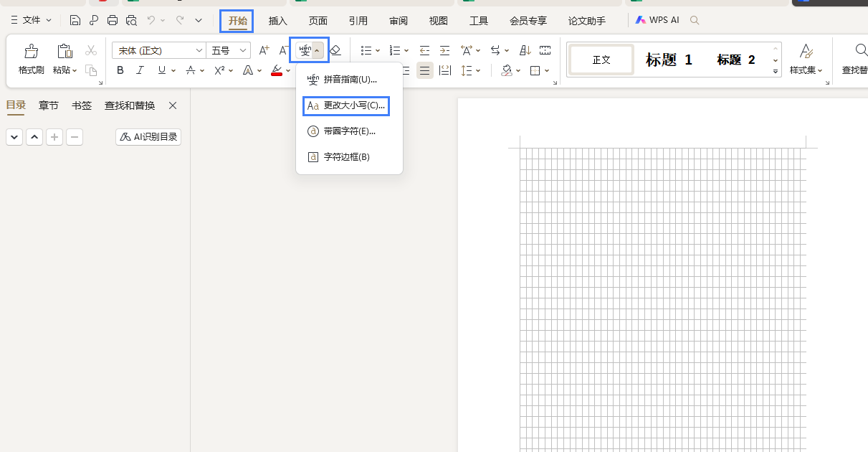Click the Print icon in quick access bar

pyautogui.click(x=113, y=20)
